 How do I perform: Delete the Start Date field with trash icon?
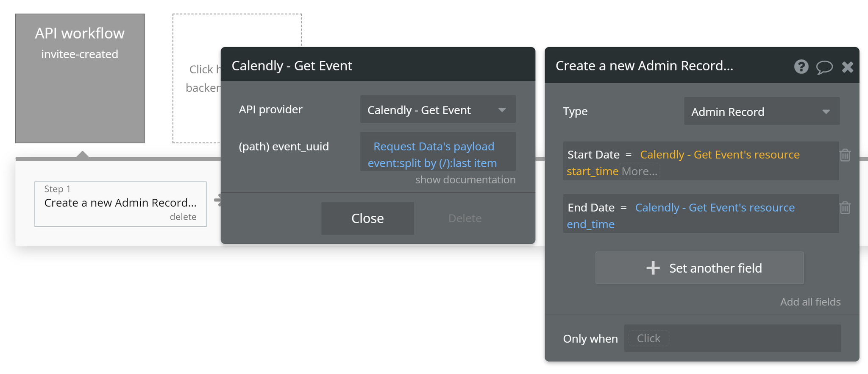tap(845, 155)
